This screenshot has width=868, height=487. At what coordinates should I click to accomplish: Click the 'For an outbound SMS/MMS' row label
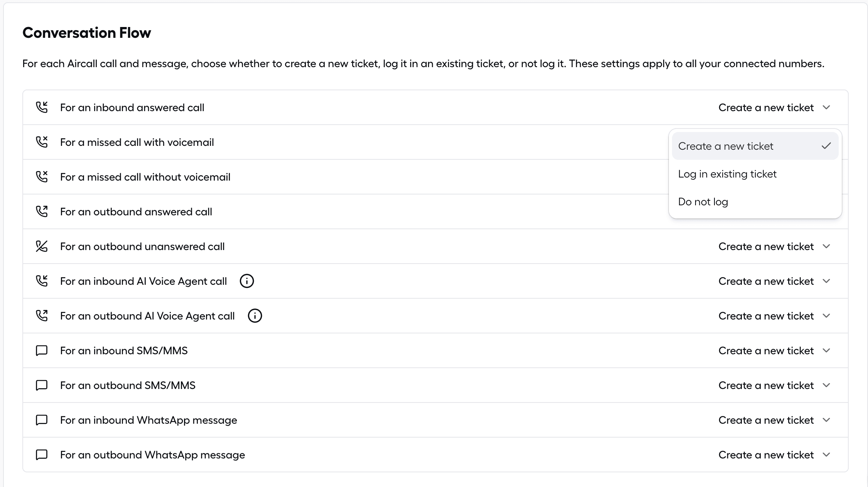click(x=128, y=385)
